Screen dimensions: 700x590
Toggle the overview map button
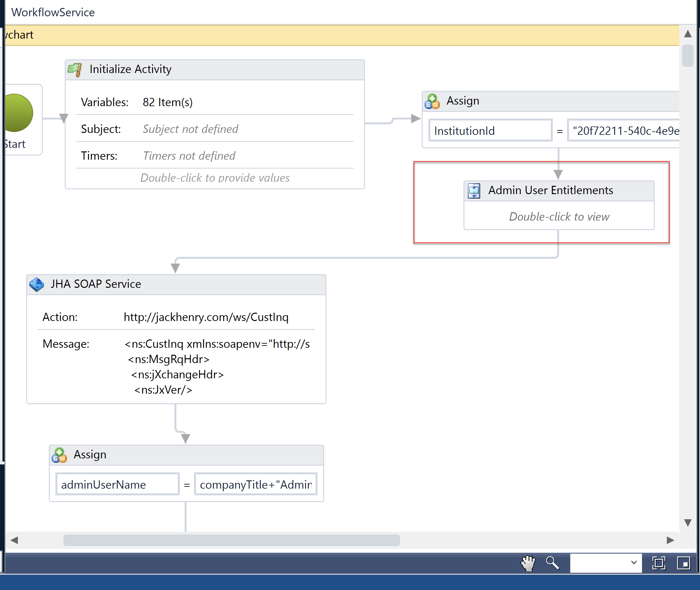pos(684,563)
